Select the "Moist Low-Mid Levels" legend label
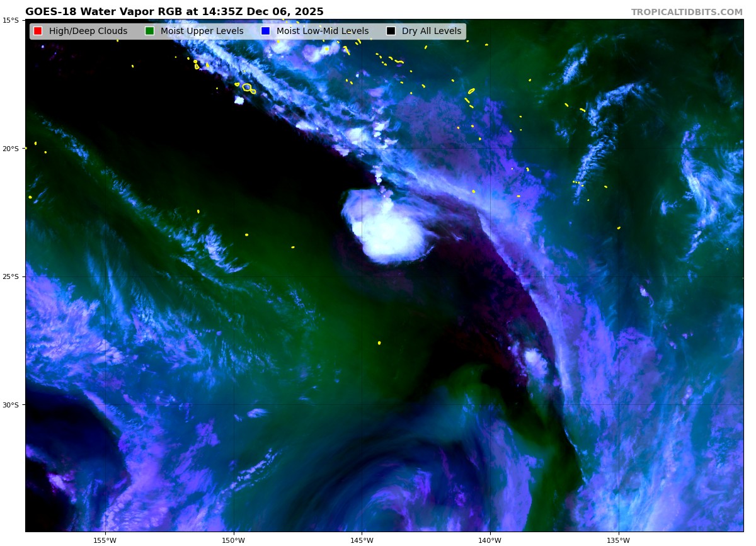Viewport: 756px width, 546px height. [323, 31]
